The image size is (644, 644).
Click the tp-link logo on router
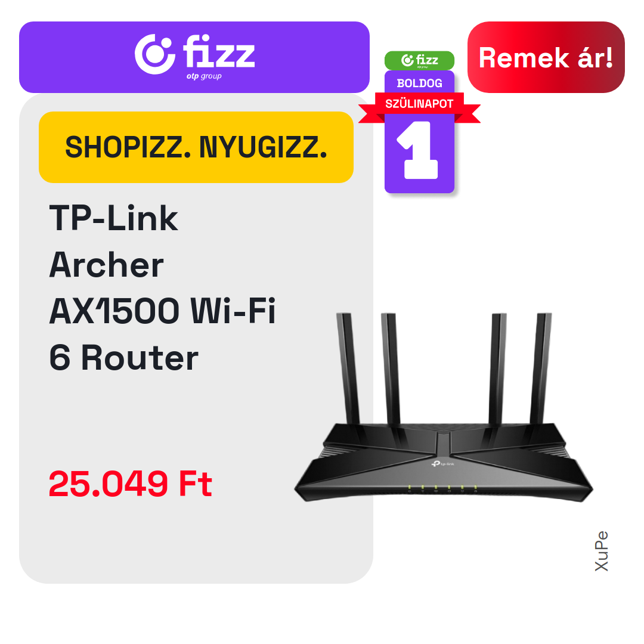point(442,464)
